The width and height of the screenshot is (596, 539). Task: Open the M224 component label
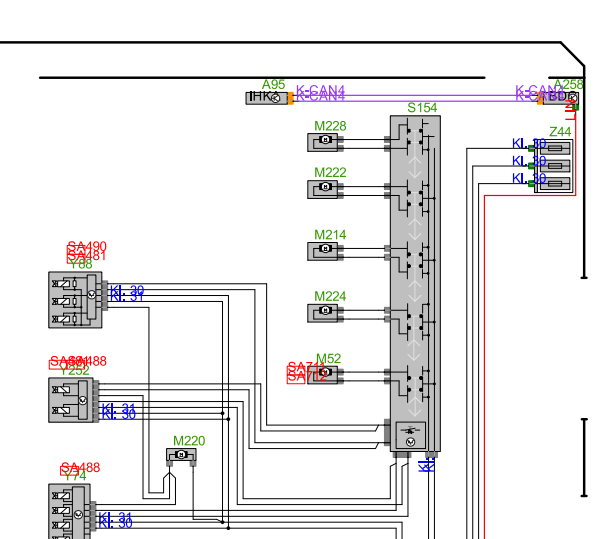coord(330,296)
